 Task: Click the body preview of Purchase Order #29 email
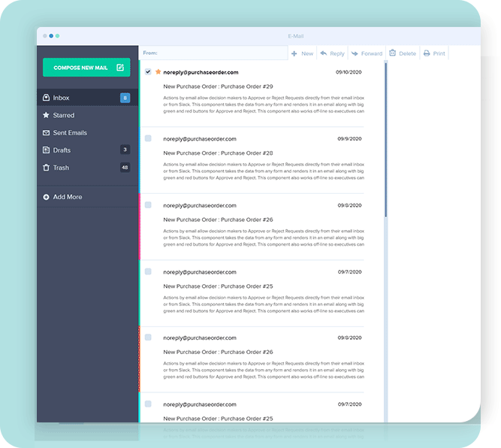click(264, 104)
